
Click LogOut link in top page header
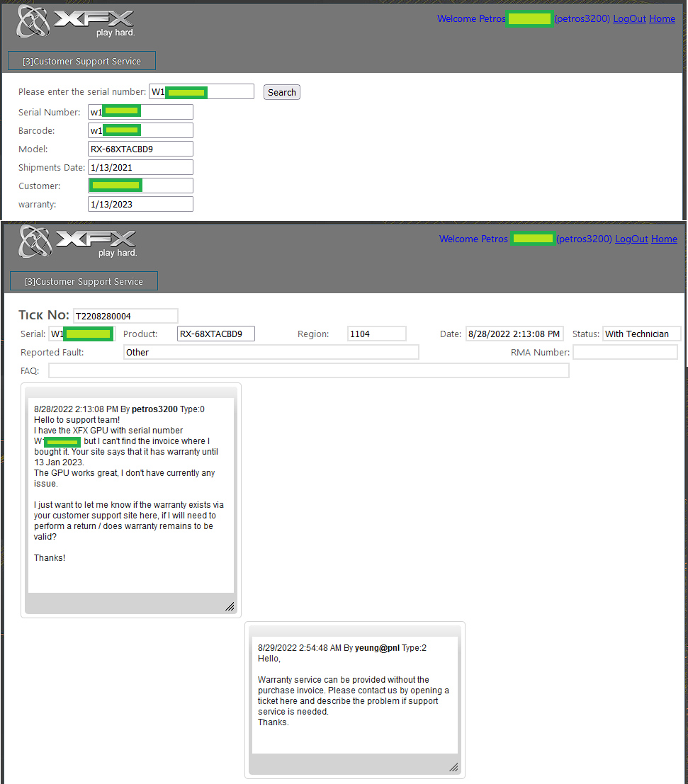pos(629,18)
